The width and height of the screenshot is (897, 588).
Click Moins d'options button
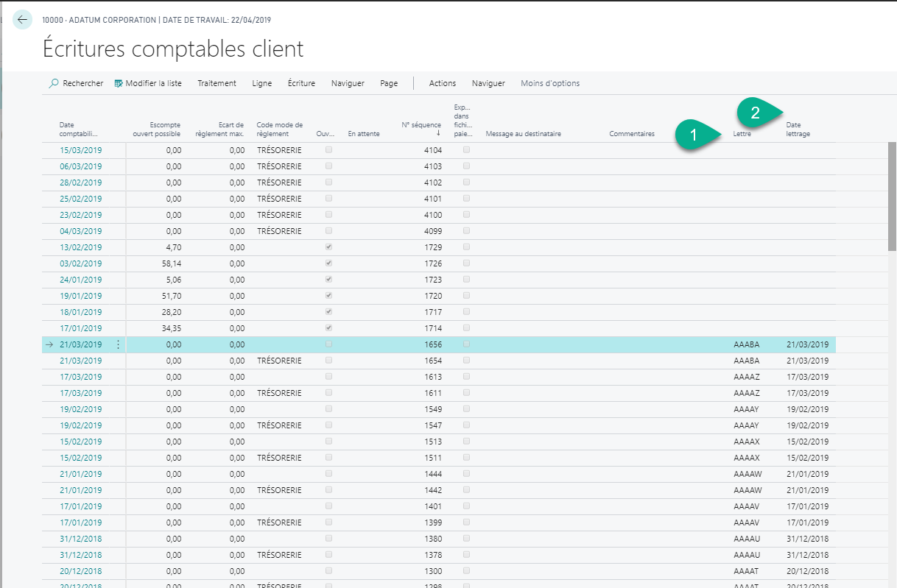(550, 83)
